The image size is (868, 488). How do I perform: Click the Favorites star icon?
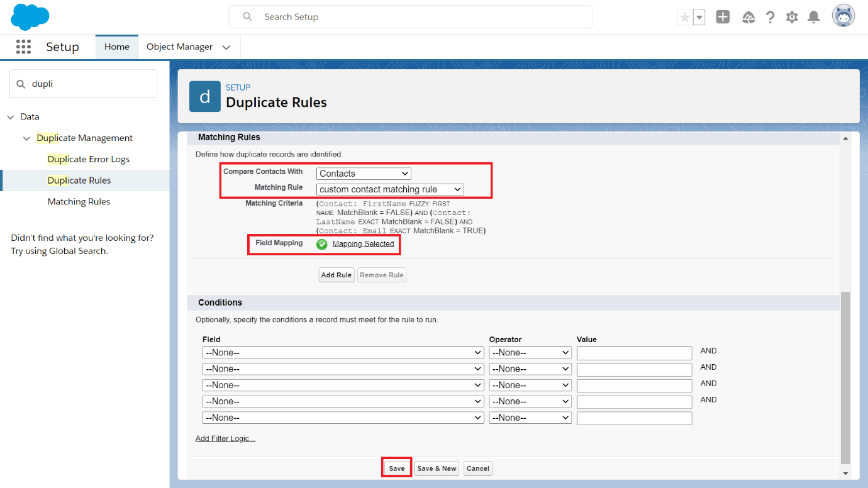coord(684,18)
